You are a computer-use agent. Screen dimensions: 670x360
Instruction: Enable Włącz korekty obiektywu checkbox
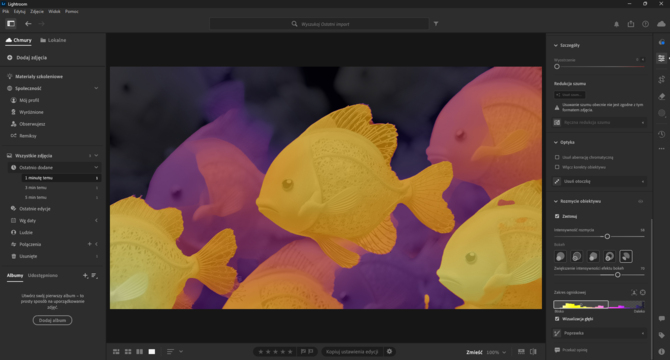coord(557,167)
